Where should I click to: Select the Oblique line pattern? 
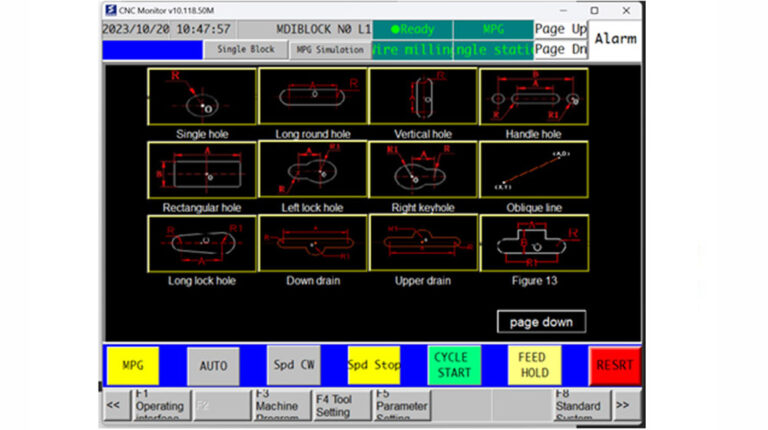[x=533, y=170]
